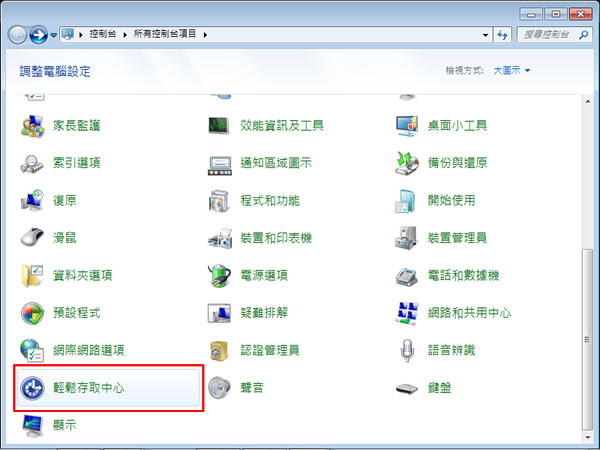Expand the address bar history dropdown arrow
This screenshot has width=600, height=450.
pyautogui.click(x=485, y=35)
